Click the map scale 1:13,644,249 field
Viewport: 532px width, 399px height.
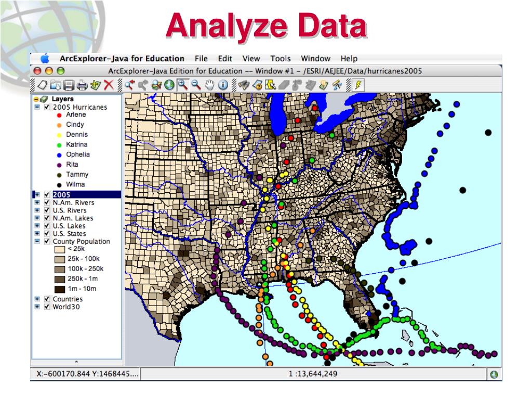click(313, 374)
